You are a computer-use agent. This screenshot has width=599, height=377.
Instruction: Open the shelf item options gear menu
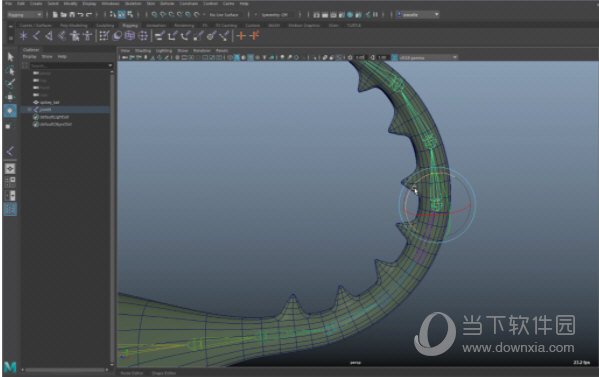[11, 38]
